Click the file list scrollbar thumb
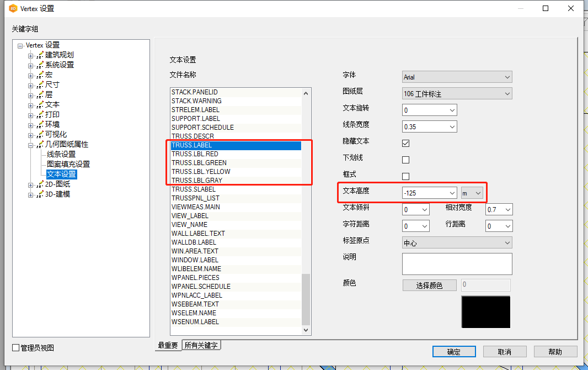This screenshot has width=588, height=370. click(306, 299)
